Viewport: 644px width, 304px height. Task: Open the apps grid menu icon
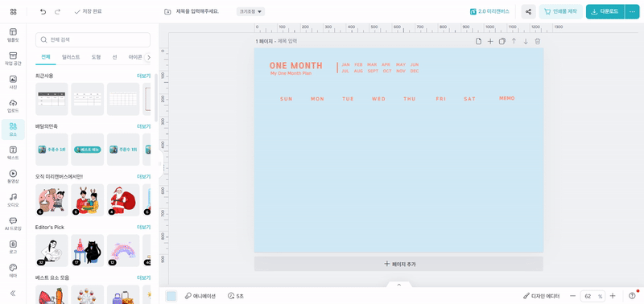13,11
